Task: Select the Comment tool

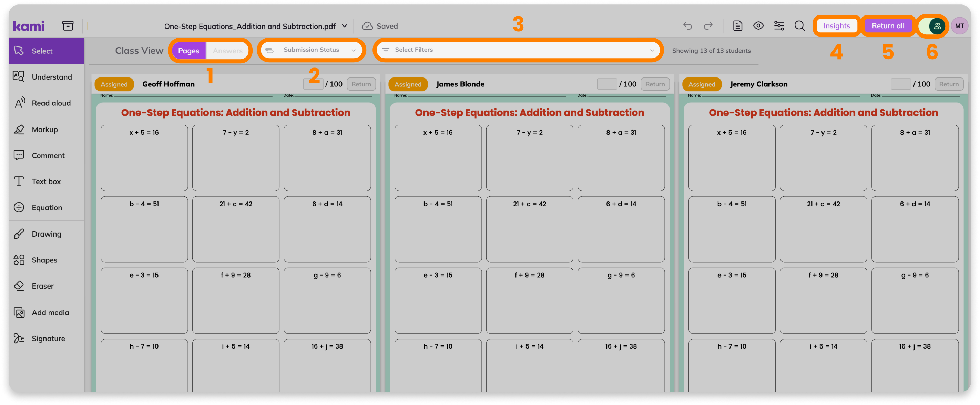Action: [47, 155]
